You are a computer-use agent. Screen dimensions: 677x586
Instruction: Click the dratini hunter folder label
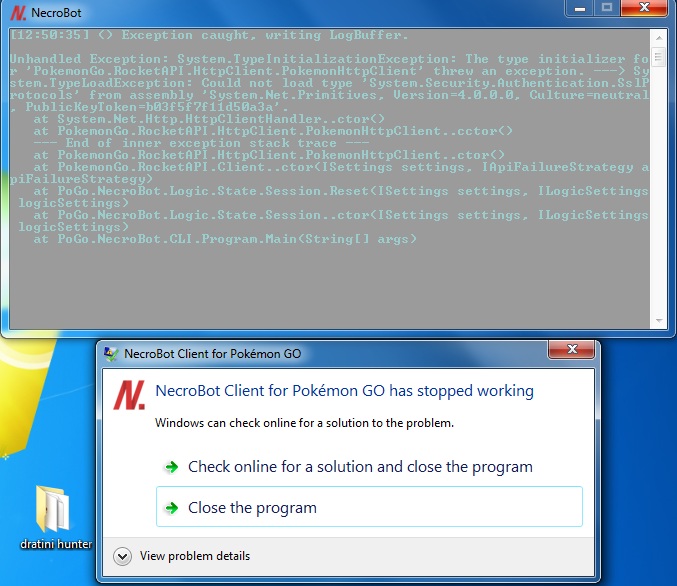click(56, 544)
